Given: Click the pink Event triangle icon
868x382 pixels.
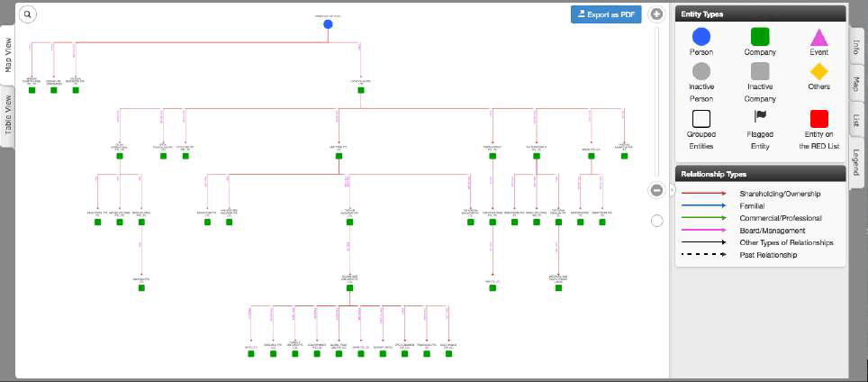Looking at the screenshot, I should point(818,38).
